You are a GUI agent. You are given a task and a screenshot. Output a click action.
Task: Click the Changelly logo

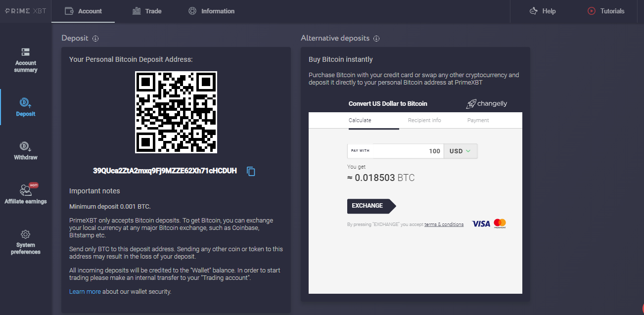[487, 104]
